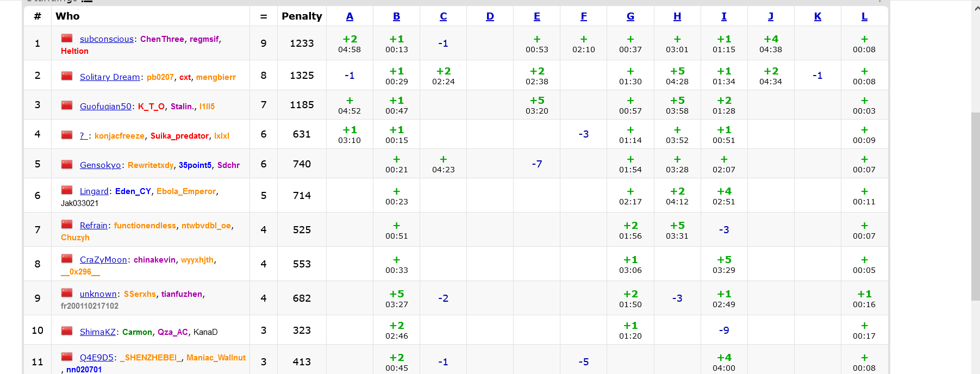Click the flag icon beside CraZyMoon
Viewport: 980px width, 374px height.
click(x=67, y=259)
